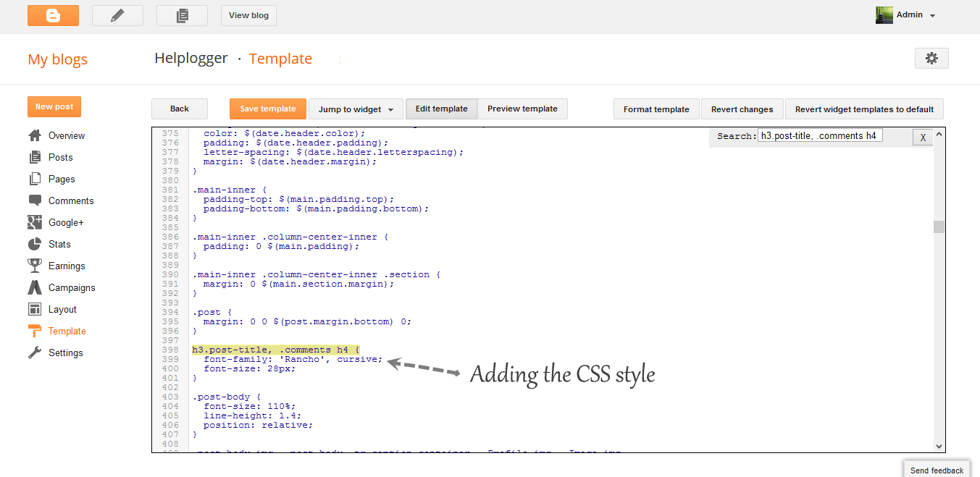Open Posts menu item
Image resolution: width=980 pixels, height=477 pixels.
(61, 157)
